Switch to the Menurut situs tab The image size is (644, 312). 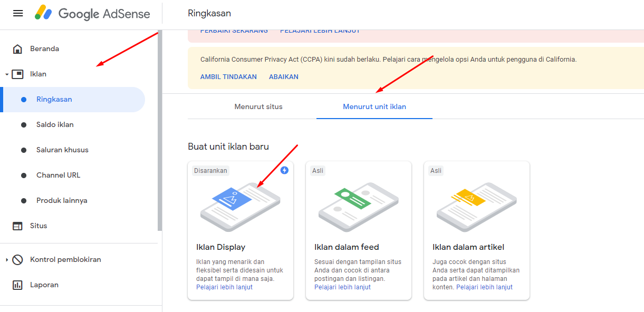pos(258,106)
